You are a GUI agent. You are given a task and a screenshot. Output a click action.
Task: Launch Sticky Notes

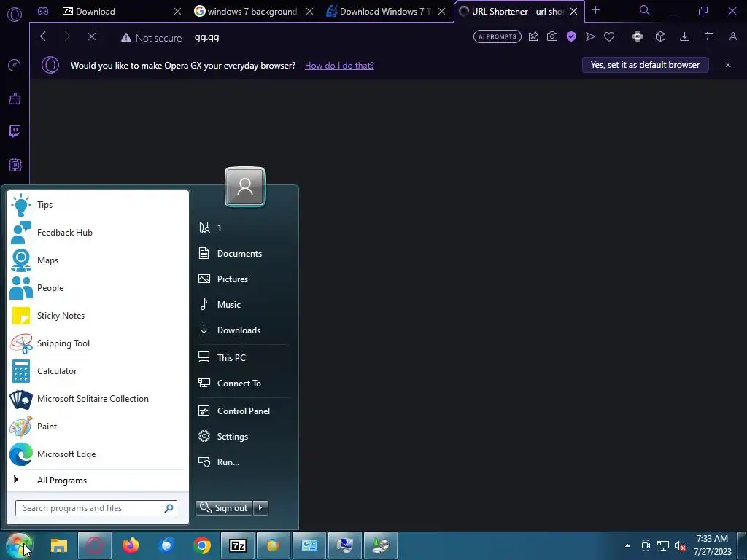click(x=97, y=316)
